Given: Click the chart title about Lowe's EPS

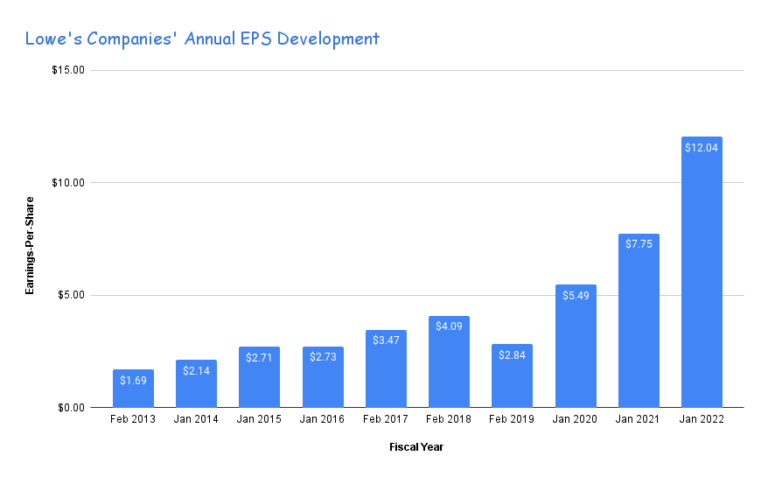Looking at the screenshot, I should coord(202,39).
